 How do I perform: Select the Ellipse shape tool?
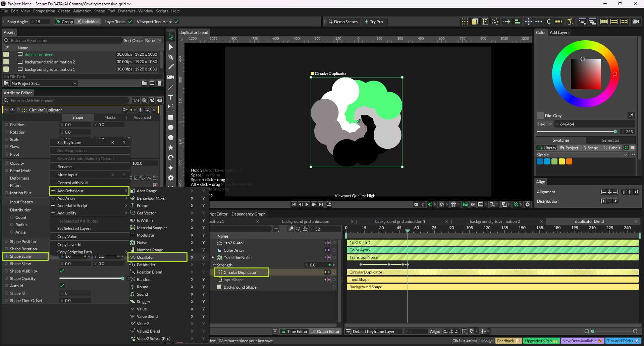pos(171,128)
